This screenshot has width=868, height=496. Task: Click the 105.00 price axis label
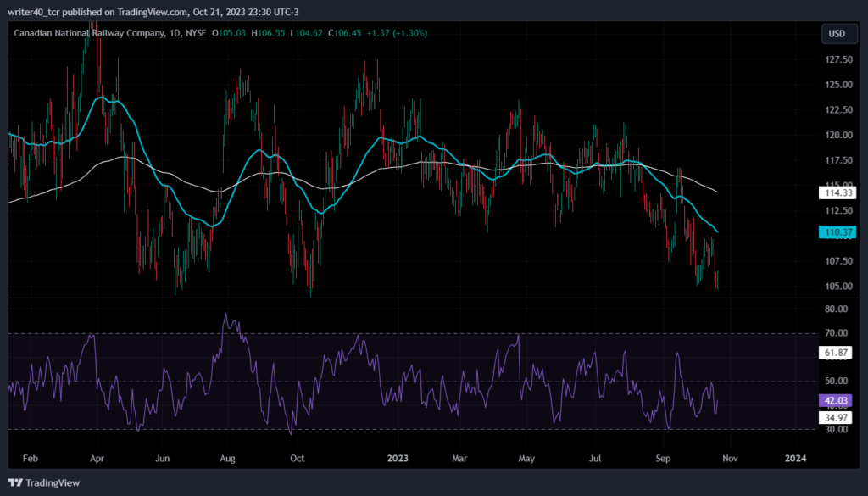click(839, 287)
